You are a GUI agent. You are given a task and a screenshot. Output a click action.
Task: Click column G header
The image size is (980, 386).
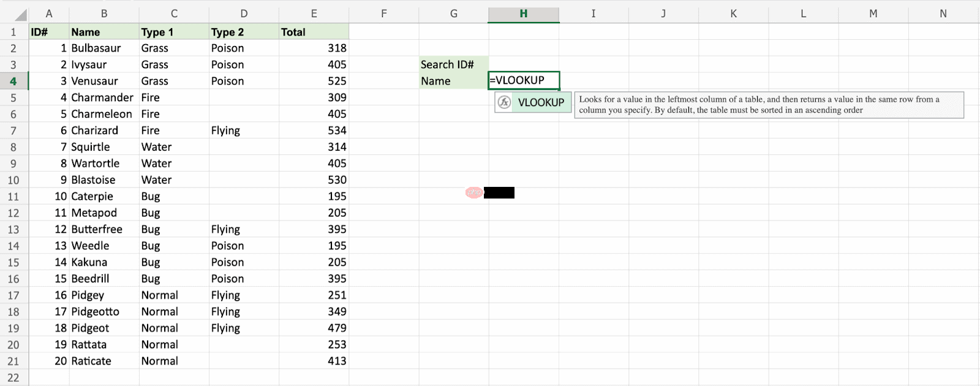click(454, 13)
